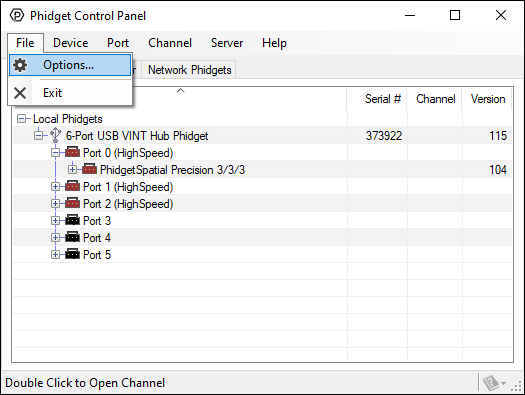Click 'Double Click to Open Channel' status text

click(85, 383)
